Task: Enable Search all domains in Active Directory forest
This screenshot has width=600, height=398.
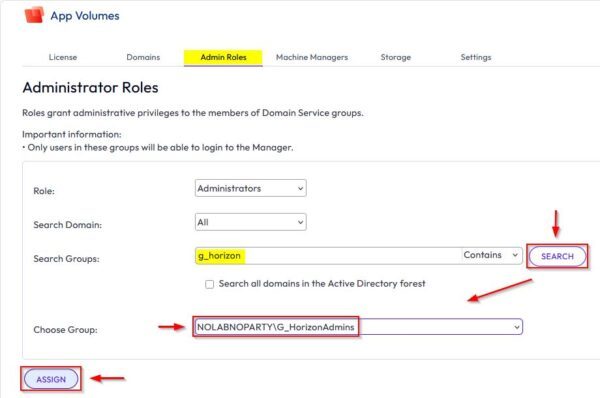Action: [209, 284]
